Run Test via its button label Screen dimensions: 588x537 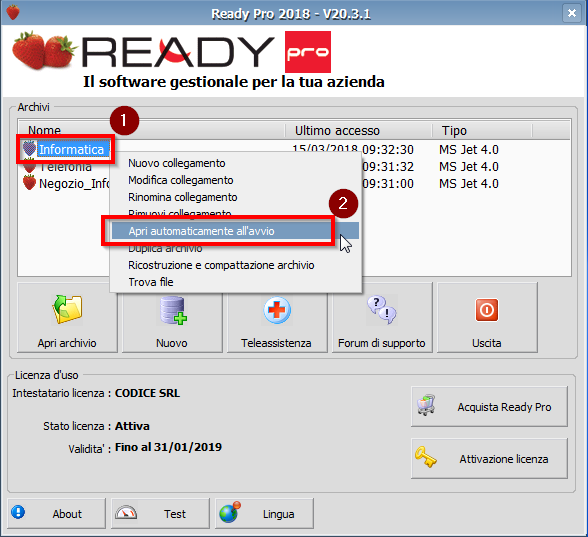point(175,514)
